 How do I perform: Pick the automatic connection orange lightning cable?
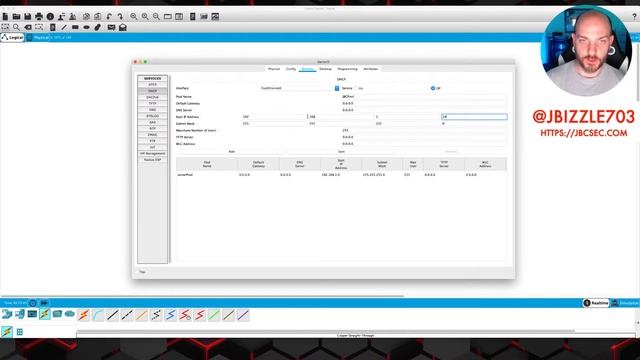[84, 315]
